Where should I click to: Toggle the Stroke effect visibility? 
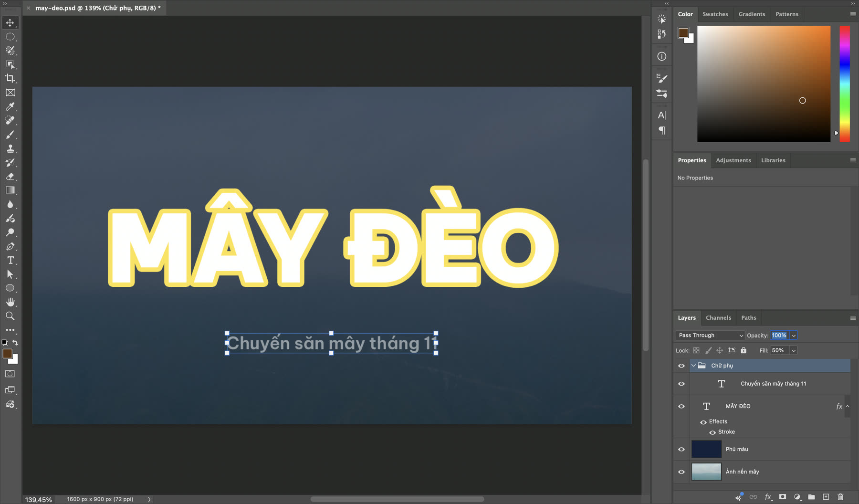coord(712,432)
